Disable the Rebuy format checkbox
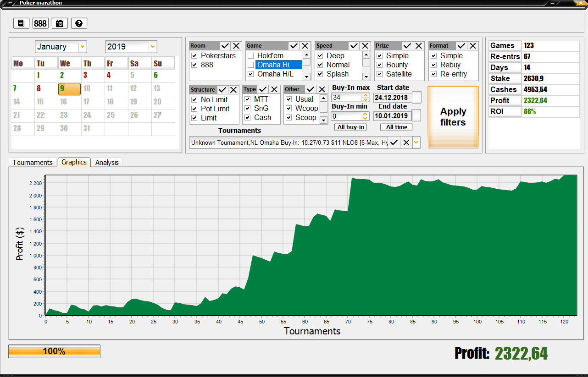 434,65
